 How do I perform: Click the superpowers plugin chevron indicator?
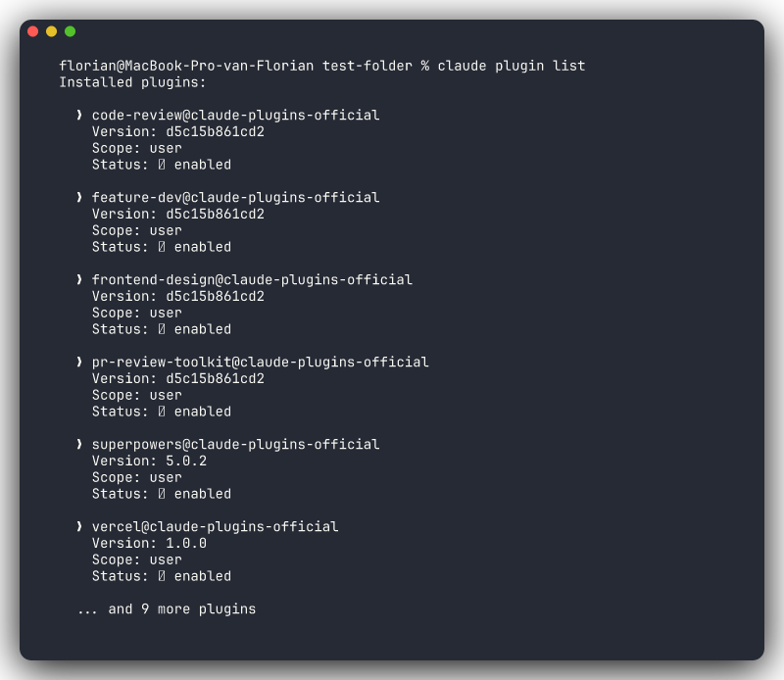pyautogui.click(x=81, y=444)
